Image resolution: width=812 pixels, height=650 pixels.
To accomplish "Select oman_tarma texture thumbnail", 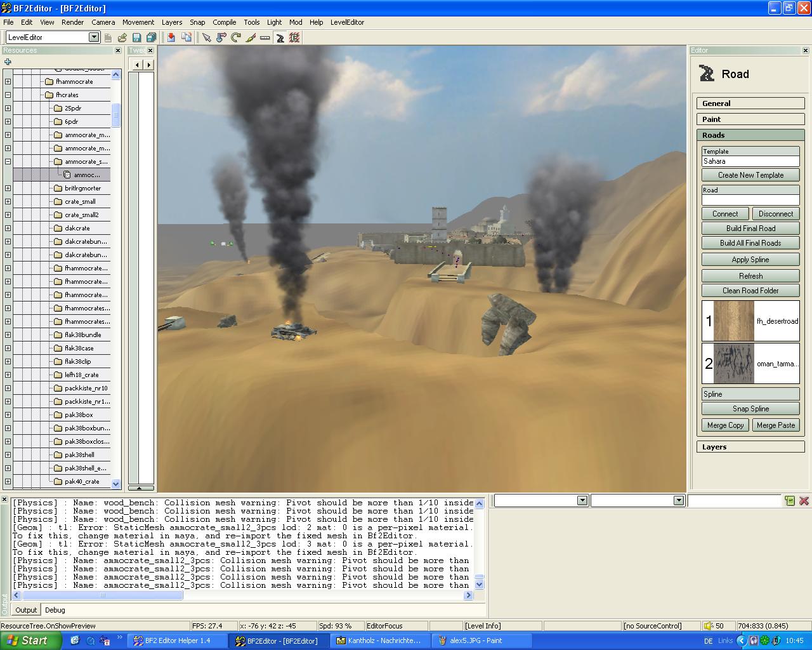I will (x=734, y=364).
